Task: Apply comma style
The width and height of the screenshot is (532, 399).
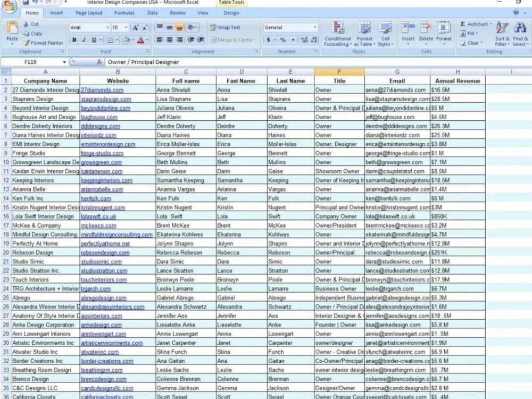Action: pos(293,40)
